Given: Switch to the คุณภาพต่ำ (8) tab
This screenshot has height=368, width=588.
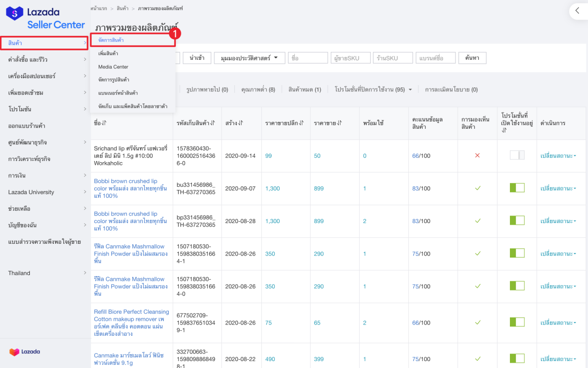Looking at the screenshot, I should 258,89.
